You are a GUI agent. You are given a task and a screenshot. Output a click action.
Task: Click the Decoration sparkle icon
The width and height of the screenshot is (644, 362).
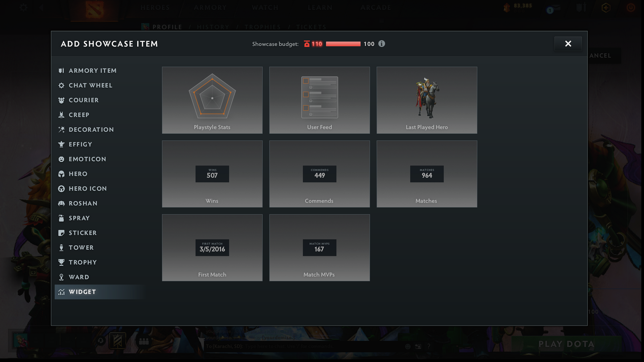point(62,130)
